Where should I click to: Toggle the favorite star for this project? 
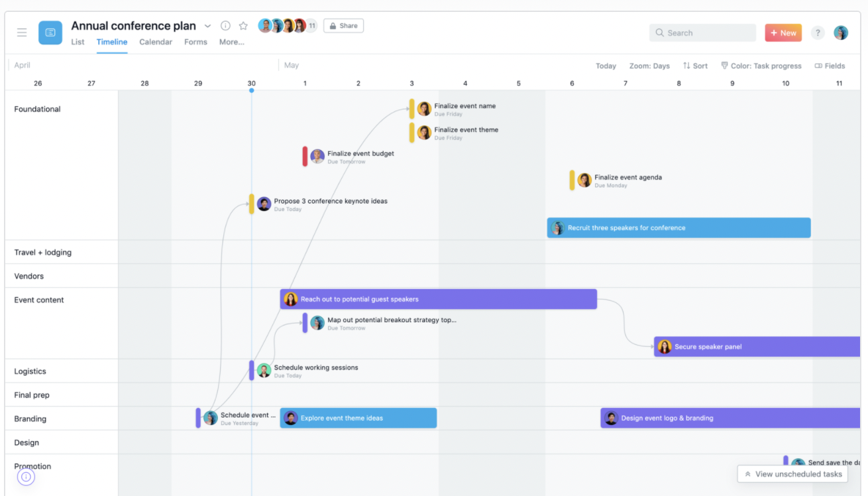tap(243, 25)
